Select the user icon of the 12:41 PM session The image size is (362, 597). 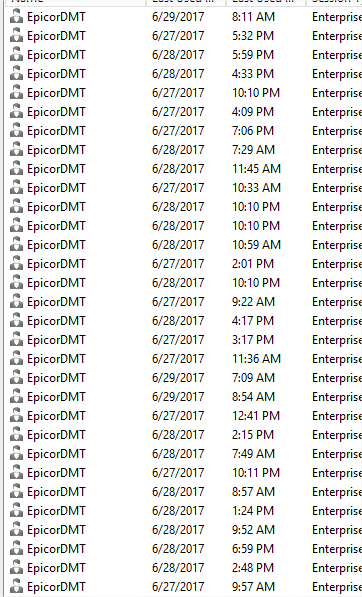pyautogui.click(x=16, y=416)
